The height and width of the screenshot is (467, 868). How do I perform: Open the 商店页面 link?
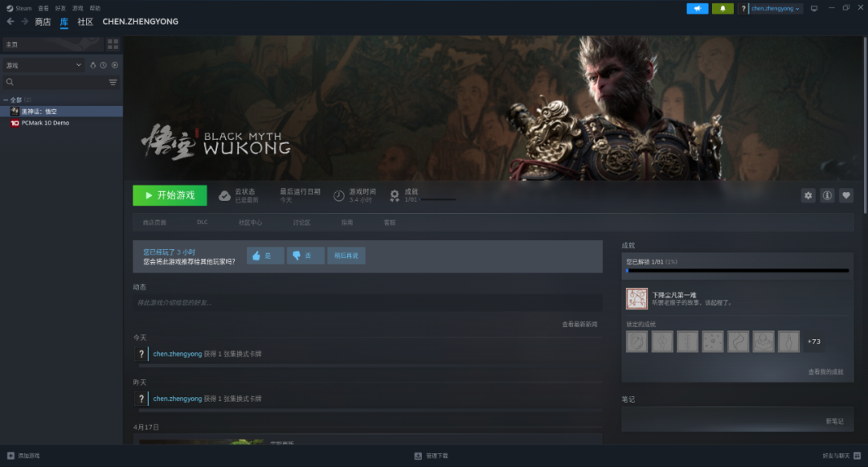pos(154,223)
